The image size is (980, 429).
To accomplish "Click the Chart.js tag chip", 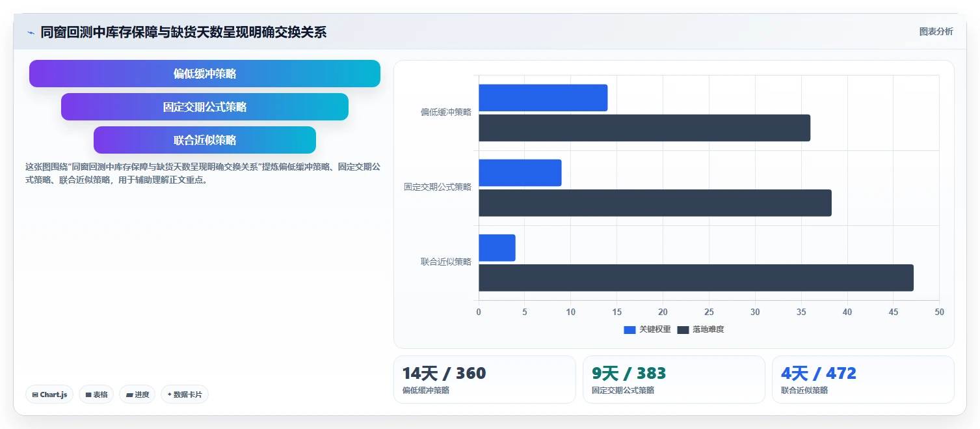I will point(49,394).
